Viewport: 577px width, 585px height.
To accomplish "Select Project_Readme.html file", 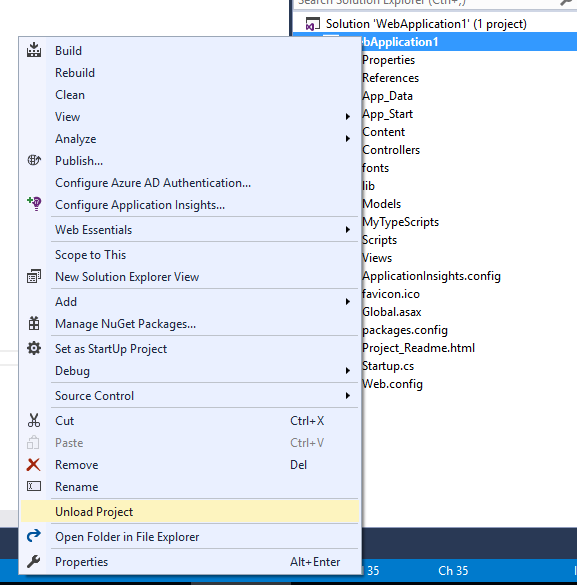I will coord(418,348).
